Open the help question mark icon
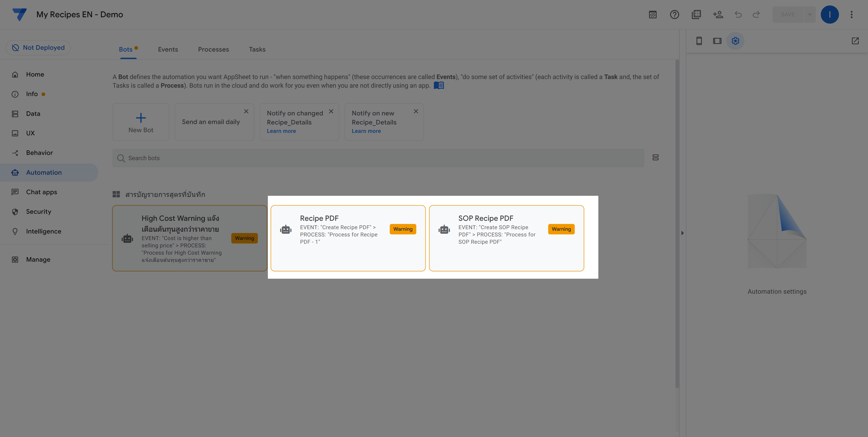 click(x=674, y=15)
